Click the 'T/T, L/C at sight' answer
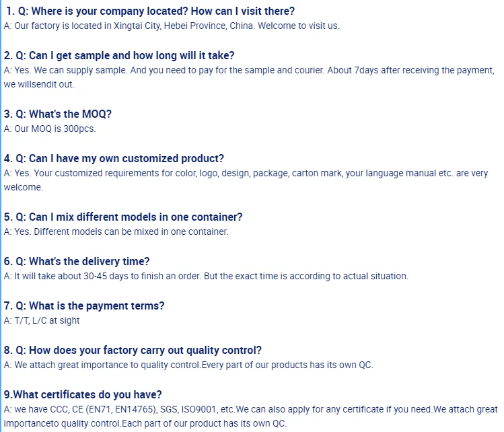Viewport: 504px width, 432px height. click(42, 320)
